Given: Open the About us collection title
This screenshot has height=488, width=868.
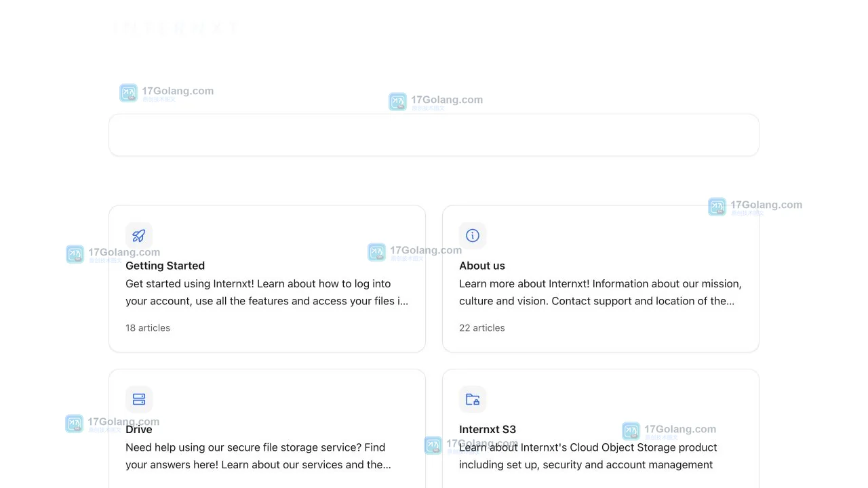Looking at the screenshot, I should [482, 266].
